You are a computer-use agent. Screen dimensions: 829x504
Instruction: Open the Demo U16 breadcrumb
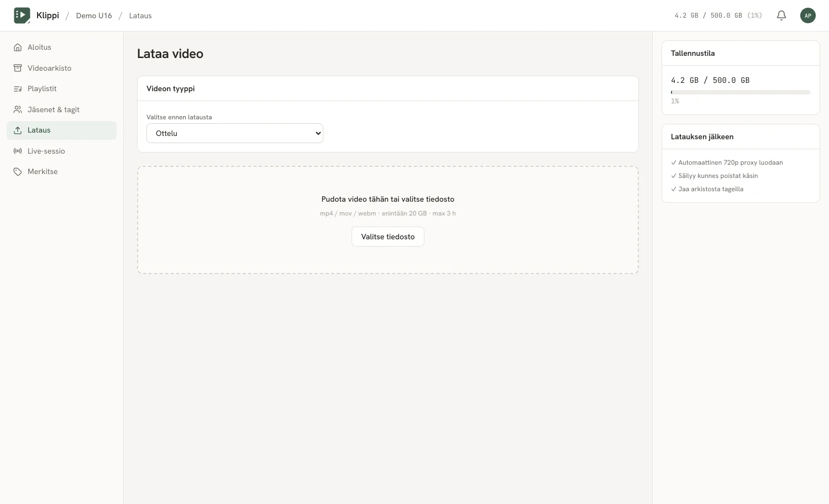coord(94,15)
